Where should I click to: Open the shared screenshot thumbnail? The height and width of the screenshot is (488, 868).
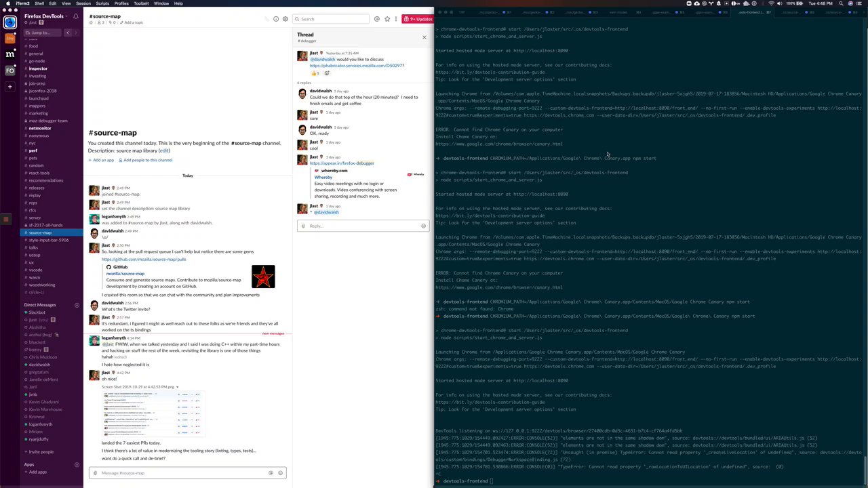tap(153, 413)
